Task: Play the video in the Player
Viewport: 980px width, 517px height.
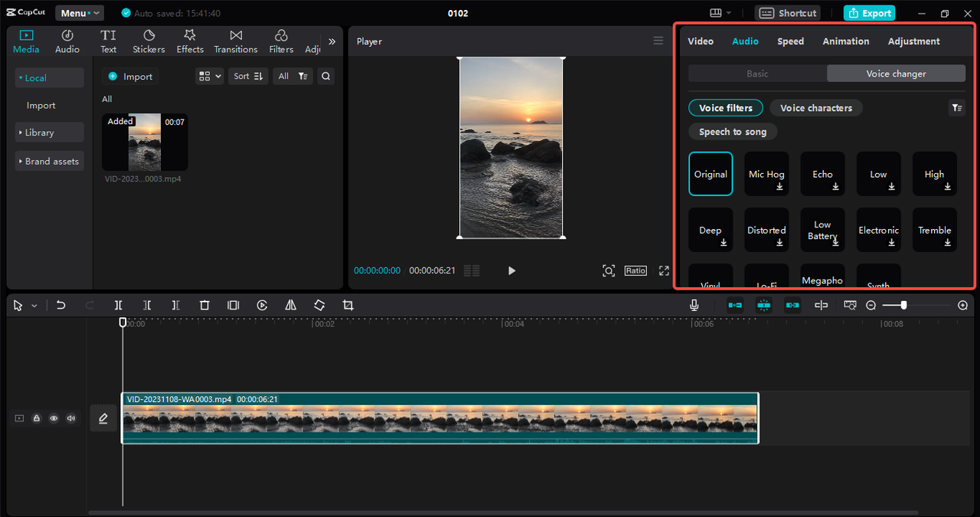Action: coord(511,270)
